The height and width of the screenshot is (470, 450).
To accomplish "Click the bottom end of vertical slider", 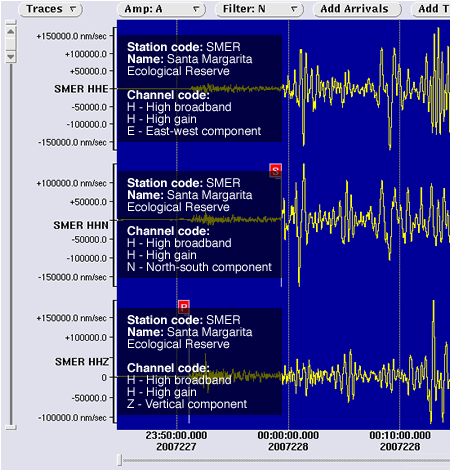I will pyautogui.click(x=11, y=427).
